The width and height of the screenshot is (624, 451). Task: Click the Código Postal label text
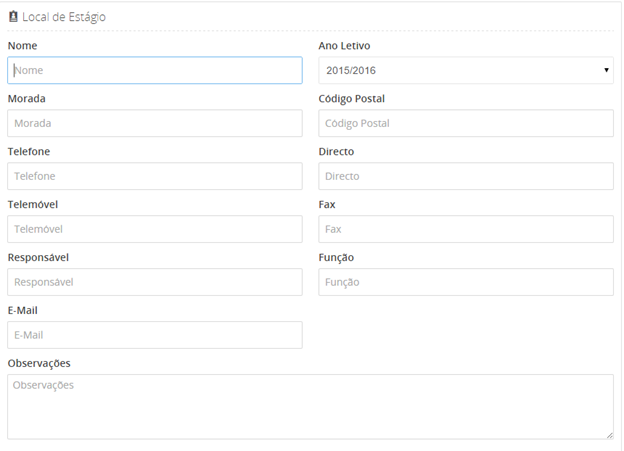click(351, 99)
